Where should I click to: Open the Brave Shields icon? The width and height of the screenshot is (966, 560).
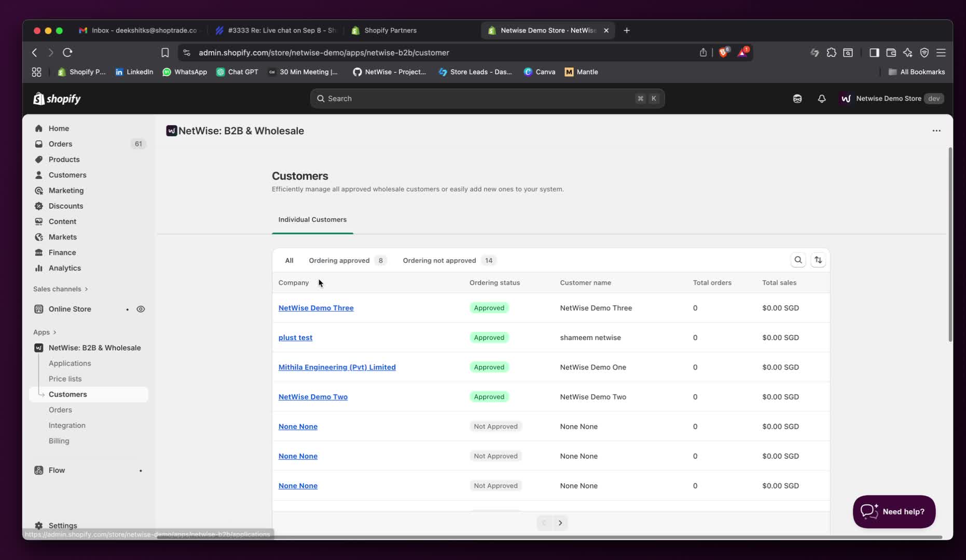(724, 52)
